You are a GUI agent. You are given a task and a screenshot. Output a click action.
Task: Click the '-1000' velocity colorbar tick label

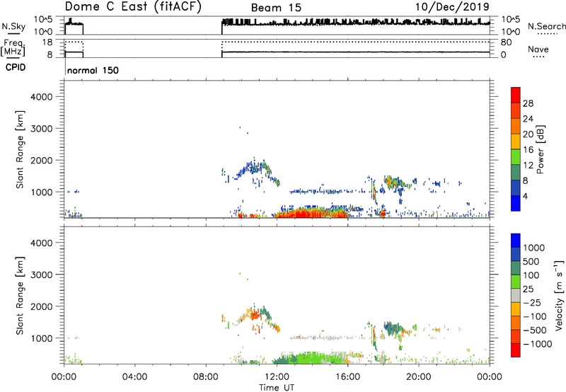click(537, 344)
